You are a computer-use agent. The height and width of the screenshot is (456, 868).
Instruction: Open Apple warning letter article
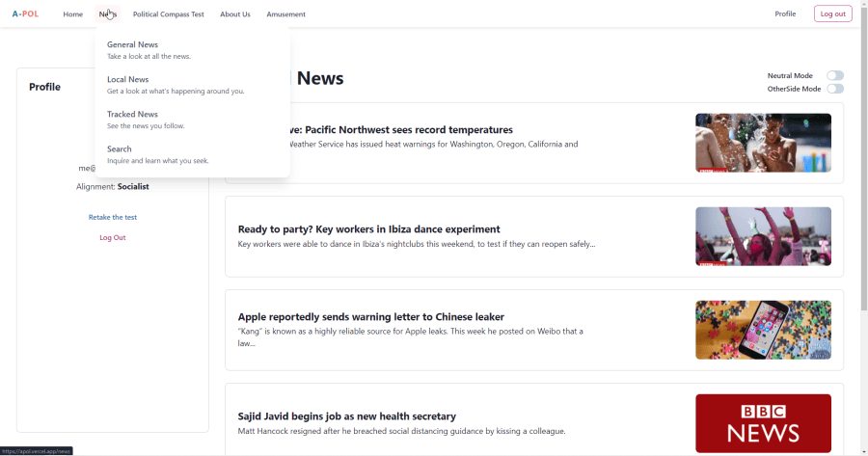click(x=371, y=316)
